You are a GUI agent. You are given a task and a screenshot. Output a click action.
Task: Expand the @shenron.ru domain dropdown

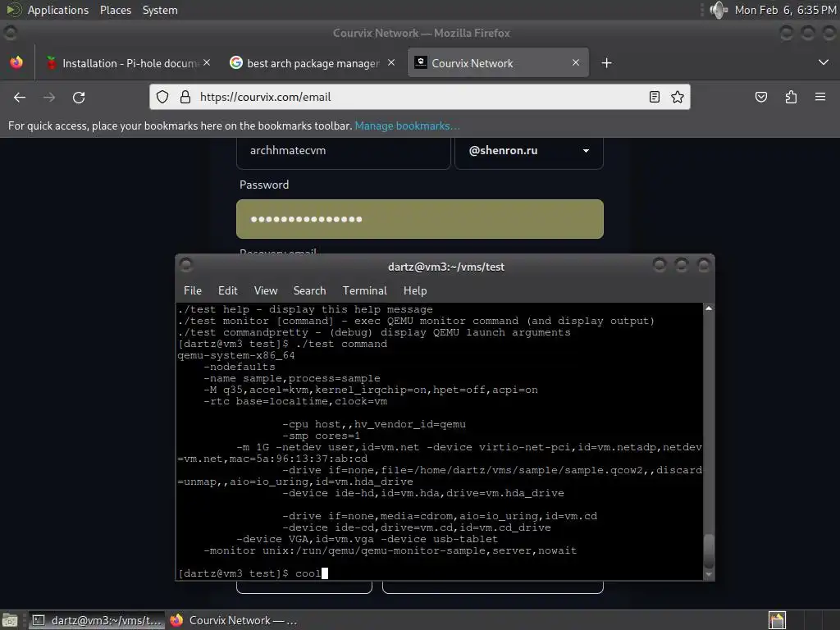[x=529, y=151]
